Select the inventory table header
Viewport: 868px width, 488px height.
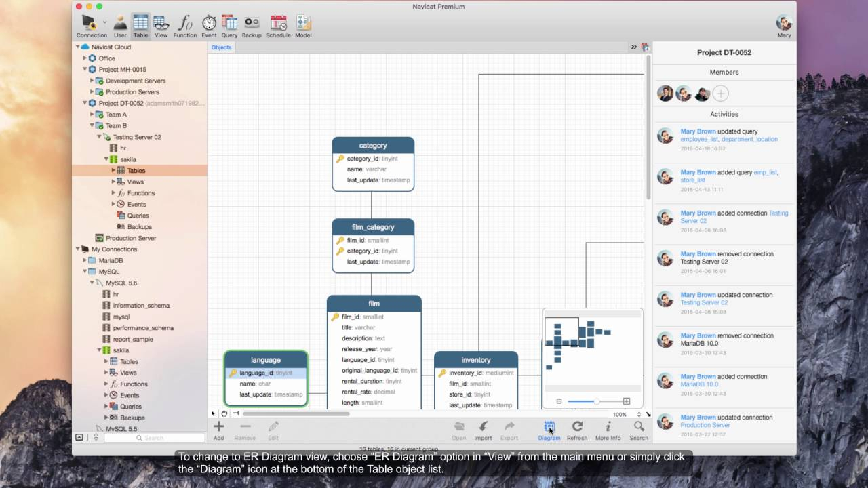coord(476,360)
